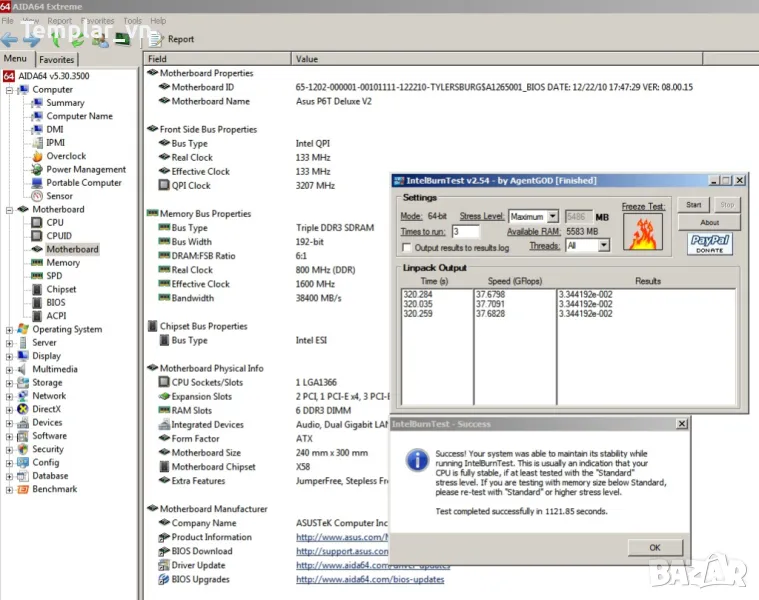
Task: Open the Tools menu
Action: pos(132,20)
